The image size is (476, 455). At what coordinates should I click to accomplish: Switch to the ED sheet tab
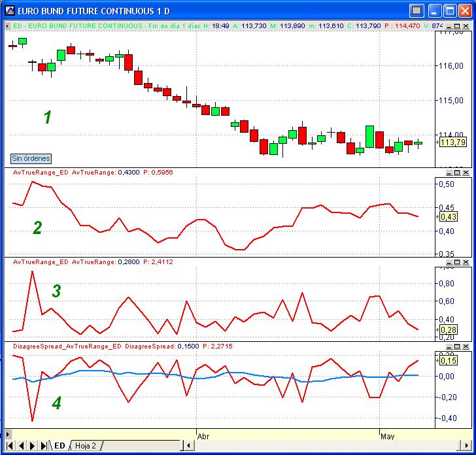(x=59, y=446)
